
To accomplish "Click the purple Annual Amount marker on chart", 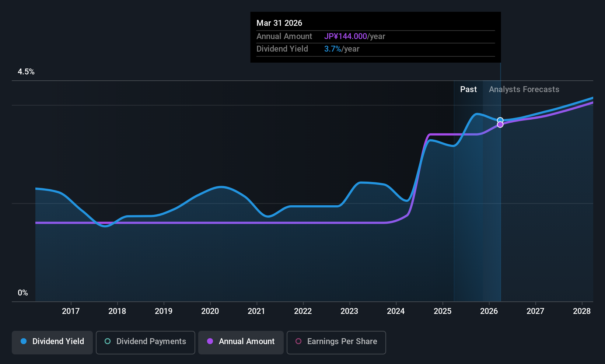I will (x=500, y=124).
